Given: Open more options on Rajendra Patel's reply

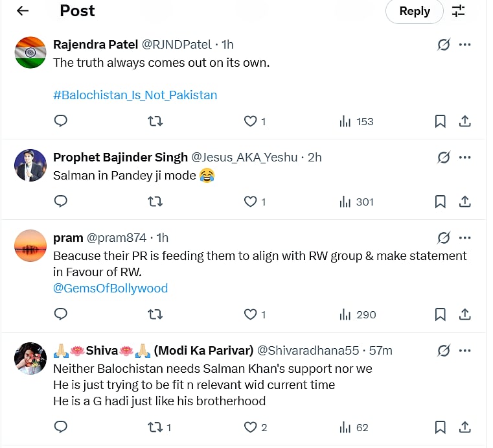Looking at the screenshot, I should tap(464, 45).
